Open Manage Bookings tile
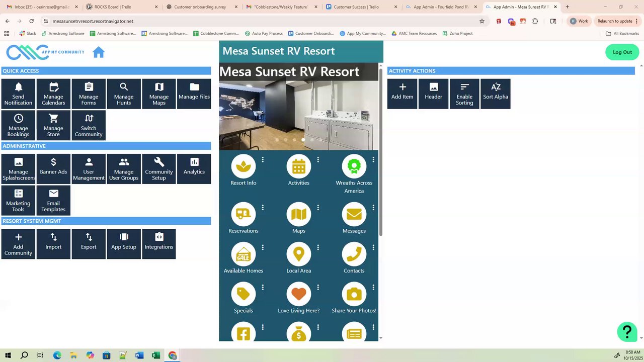 click(x=18, y=125)
